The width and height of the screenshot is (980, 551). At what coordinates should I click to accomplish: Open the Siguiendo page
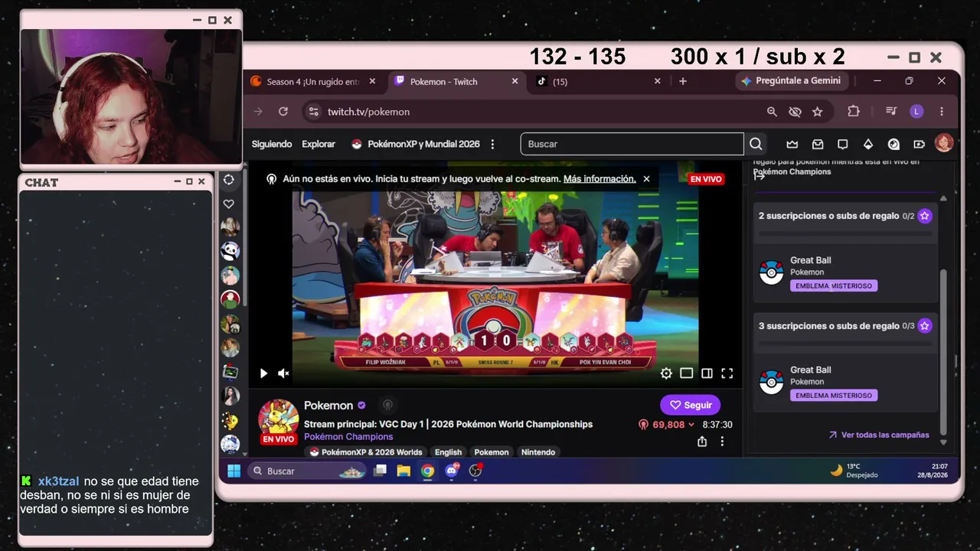[272, 144]
